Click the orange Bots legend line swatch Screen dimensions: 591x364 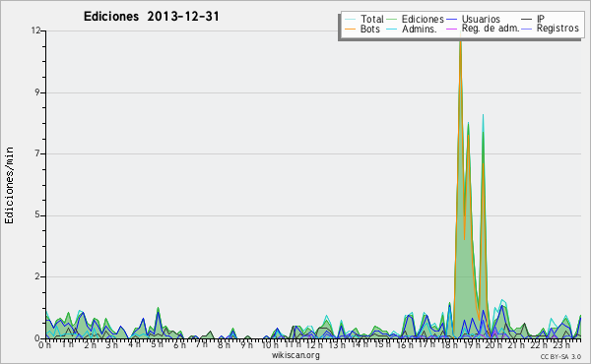[x=350, y=29]
